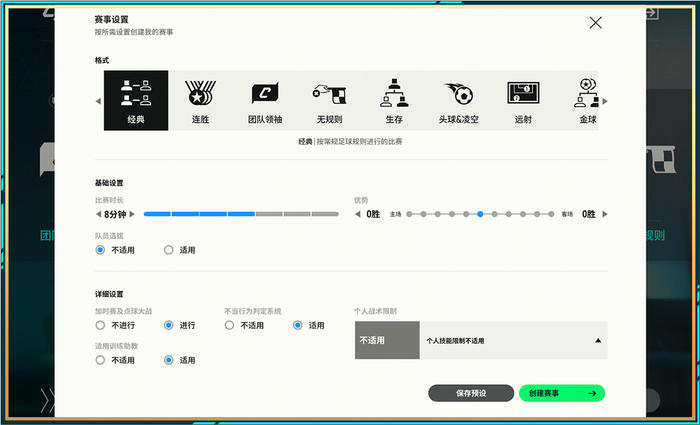Click the green 创建赛事 button

[561, 393]
